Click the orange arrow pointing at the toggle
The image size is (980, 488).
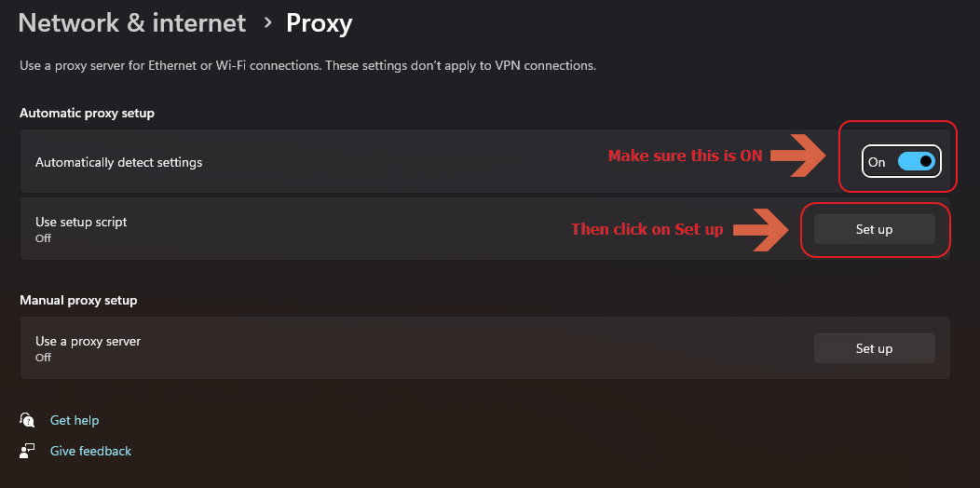coord(798,156)
